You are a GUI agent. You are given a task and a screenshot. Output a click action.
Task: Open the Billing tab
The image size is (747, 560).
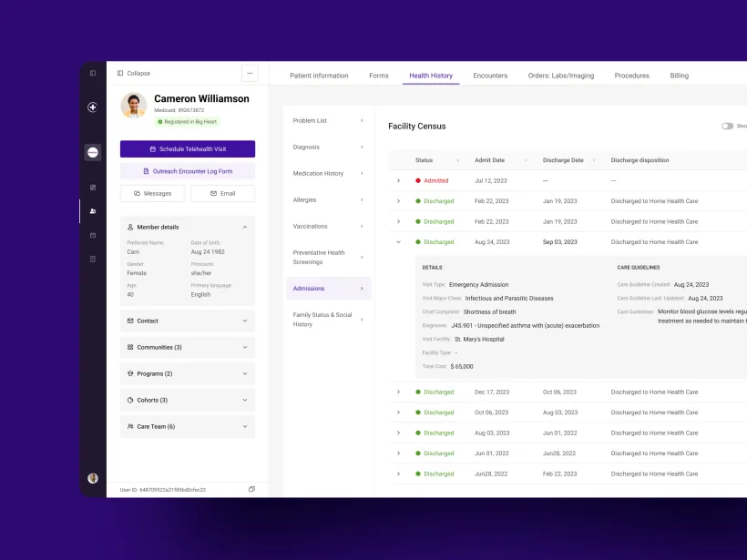coord(679,76)
